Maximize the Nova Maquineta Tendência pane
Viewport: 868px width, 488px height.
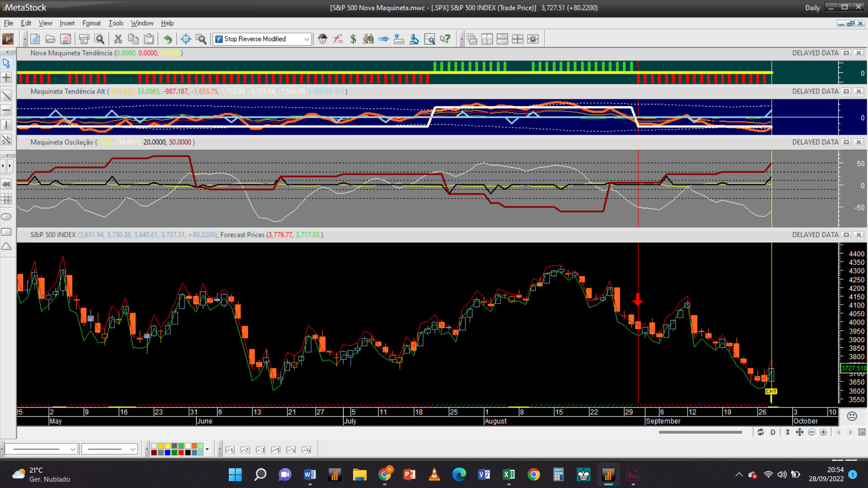click(846, 53)
